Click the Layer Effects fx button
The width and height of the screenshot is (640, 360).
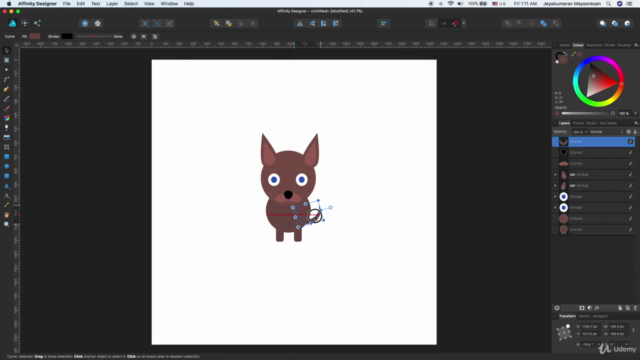point(597,308)
